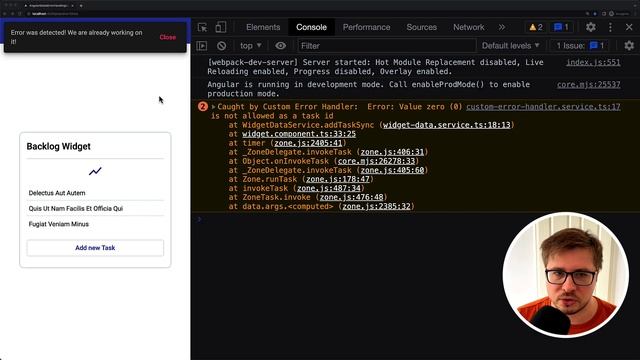Click the Angular development mode log message
Image resolution: width=640 pixels, height=360 pixels.
[368, 89]
